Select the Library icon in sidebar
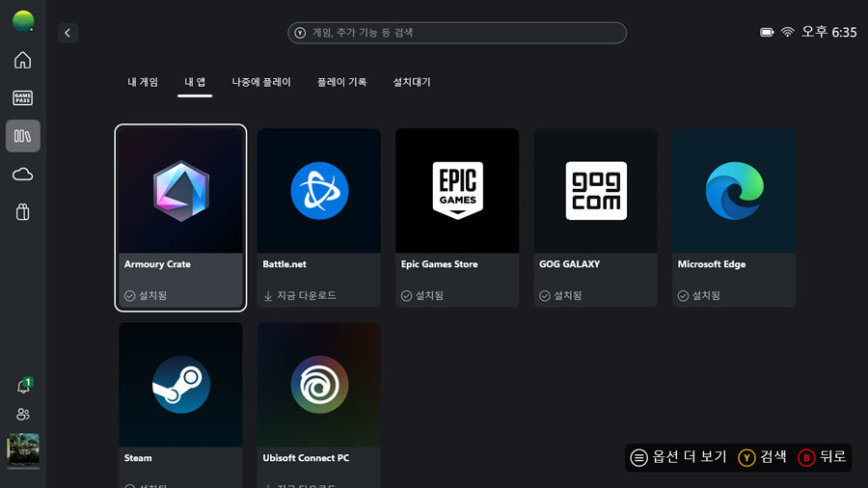The image size is (868, 488). [x=22, y=136]
